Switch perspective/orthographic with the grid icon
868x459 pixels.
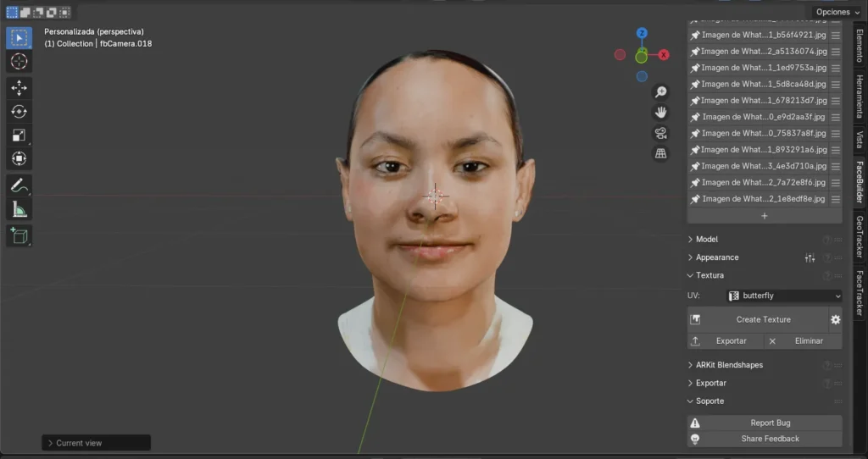[660, 153]
